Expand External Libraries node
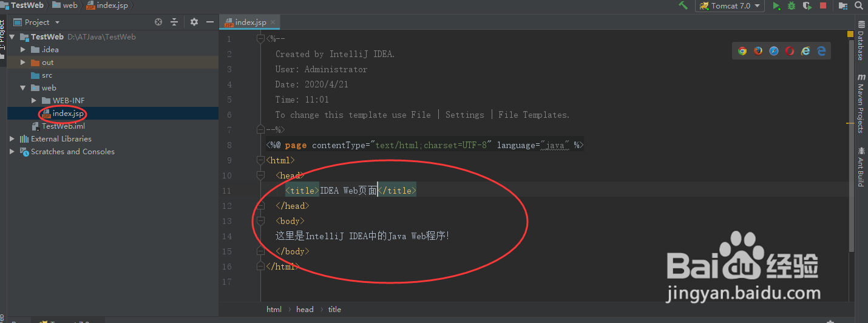The image size is (868, 323). coord(12,138)
